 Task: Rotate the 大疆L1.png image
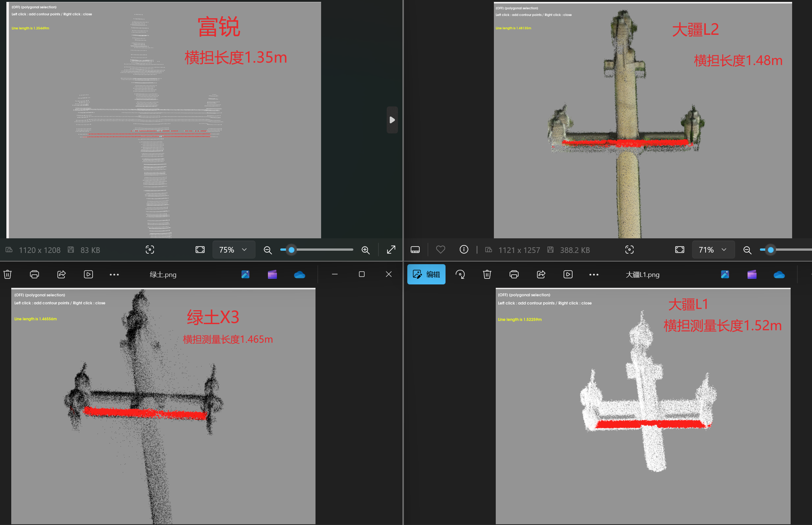tap(460, 274)
